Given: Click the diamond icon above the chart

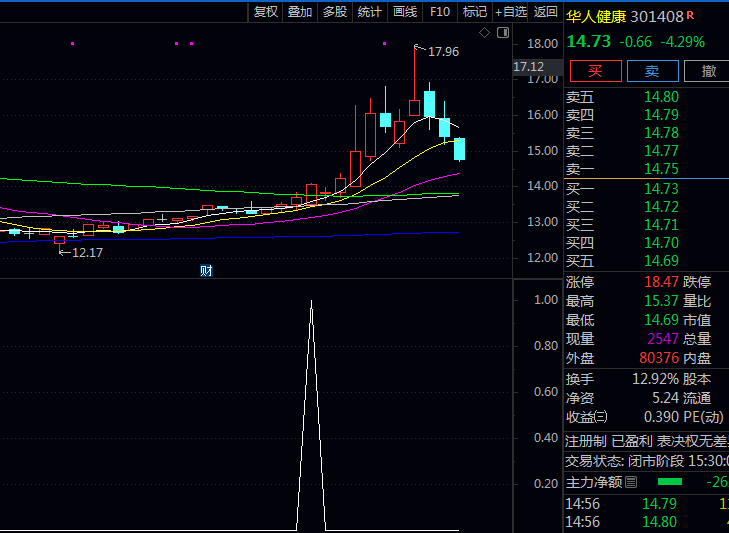Looking at the screenshot, I should coord(484,33).
